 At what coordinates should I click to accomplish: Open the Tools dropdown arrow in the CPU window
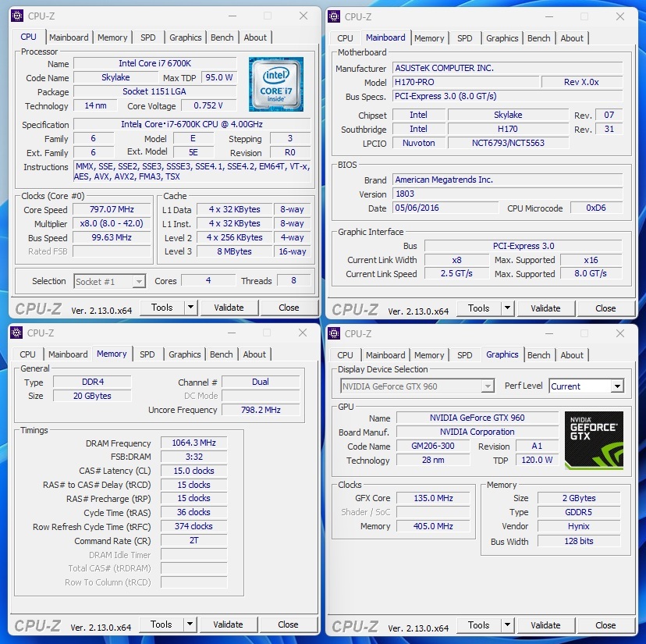[x=190, y=307]
